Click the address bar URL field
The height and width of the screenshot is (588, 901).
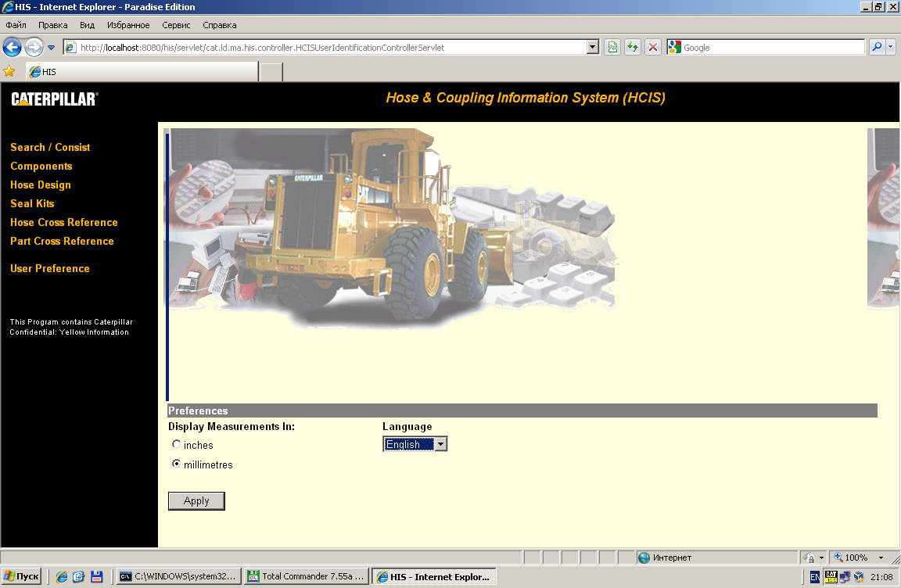tap(325, 48)
